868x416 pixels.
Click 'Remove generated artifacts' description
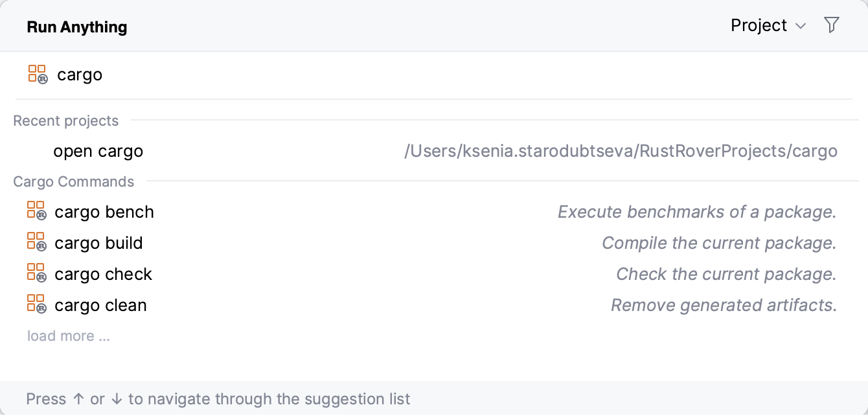click(724, 305)
